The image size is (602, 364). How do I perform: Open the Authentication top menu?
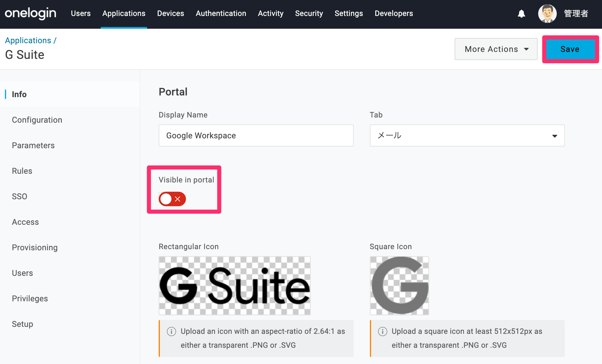(x=221, y=13)
